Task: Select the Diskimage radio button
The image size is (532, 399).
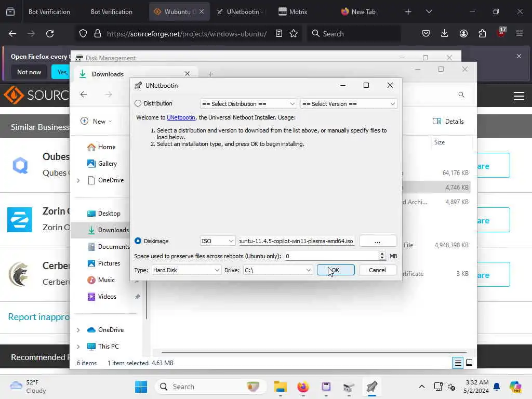Action: [138, 241]
